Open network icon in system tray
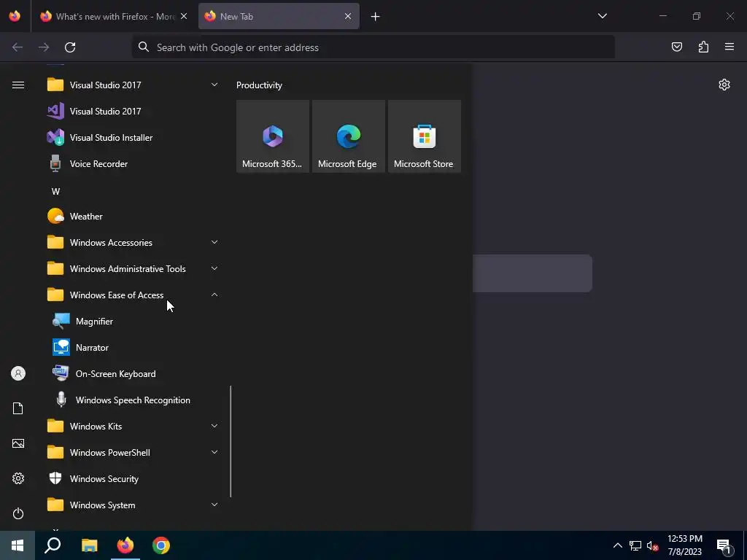 (x=635, y=545)
